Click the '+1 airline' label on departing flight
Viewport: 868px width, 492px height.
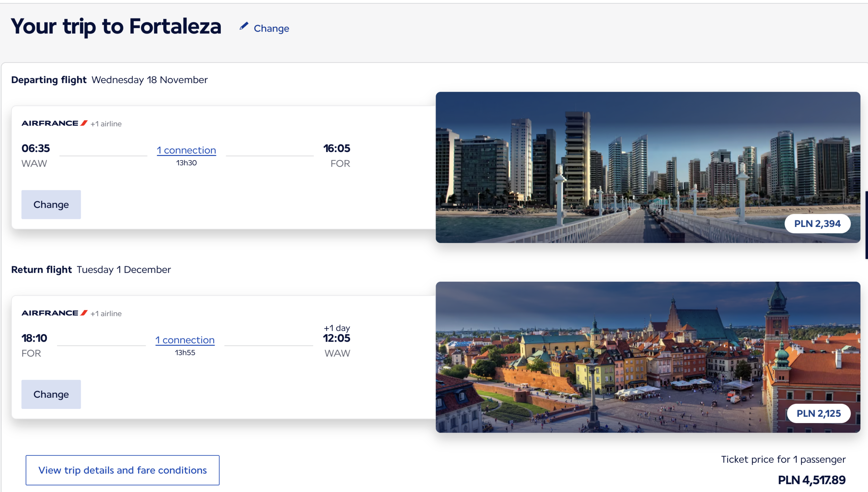pyautogui.click(x=106, y=124)
